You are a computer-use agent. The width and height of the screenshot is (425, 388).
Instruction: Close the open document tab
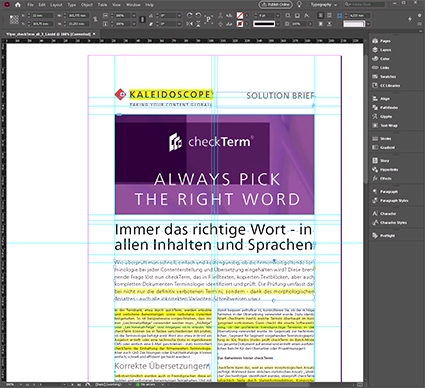point(94,34)
